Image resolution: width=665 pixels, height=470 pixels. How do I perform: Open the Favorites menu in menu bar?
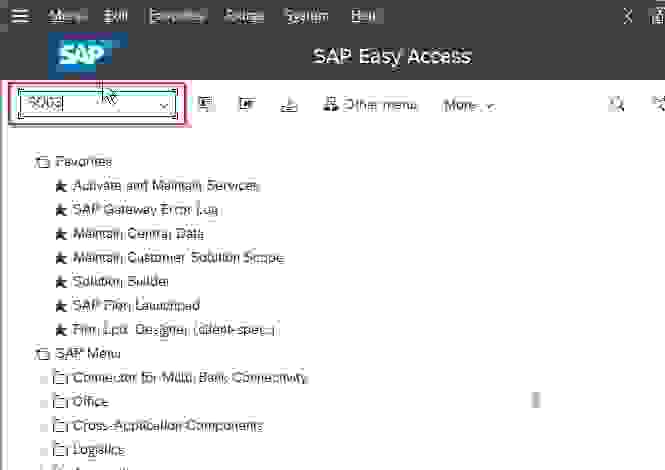point(175,16)
